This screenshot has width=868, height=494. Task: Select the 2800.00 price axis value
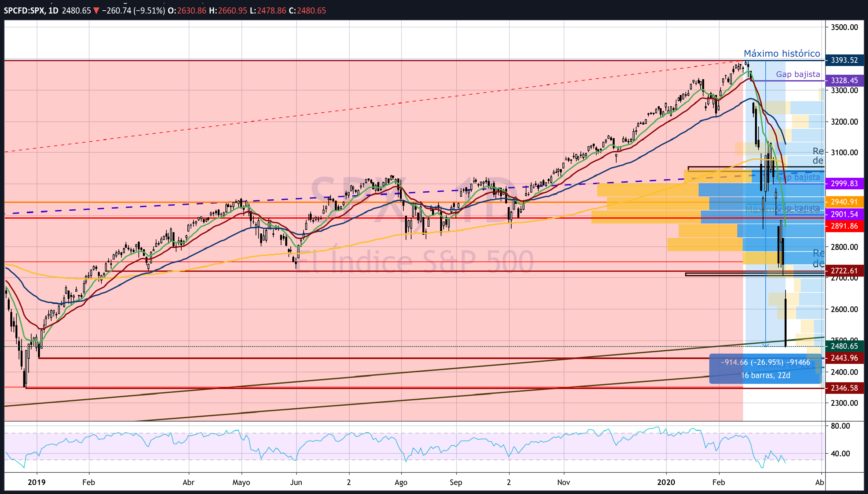point(844,247)
